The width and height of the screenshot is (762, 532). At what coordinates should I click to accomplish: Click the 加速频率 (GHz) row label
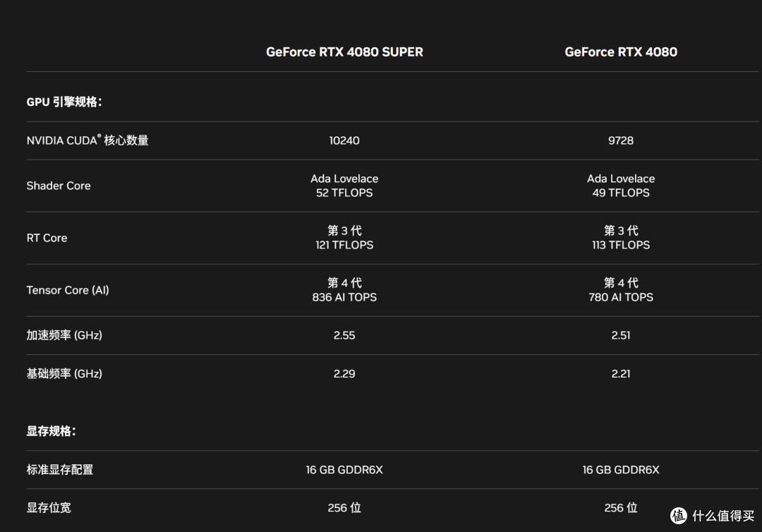pos(64,335)
